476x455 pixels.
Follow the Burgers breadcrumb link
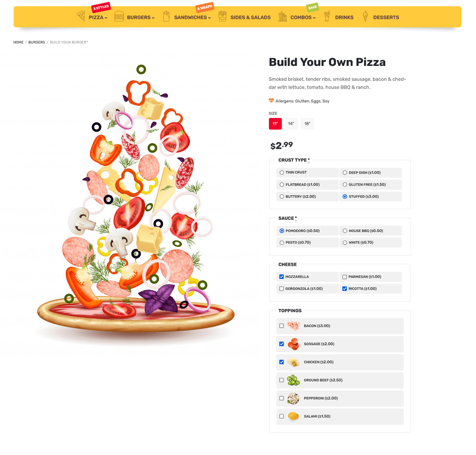[37, 42]
